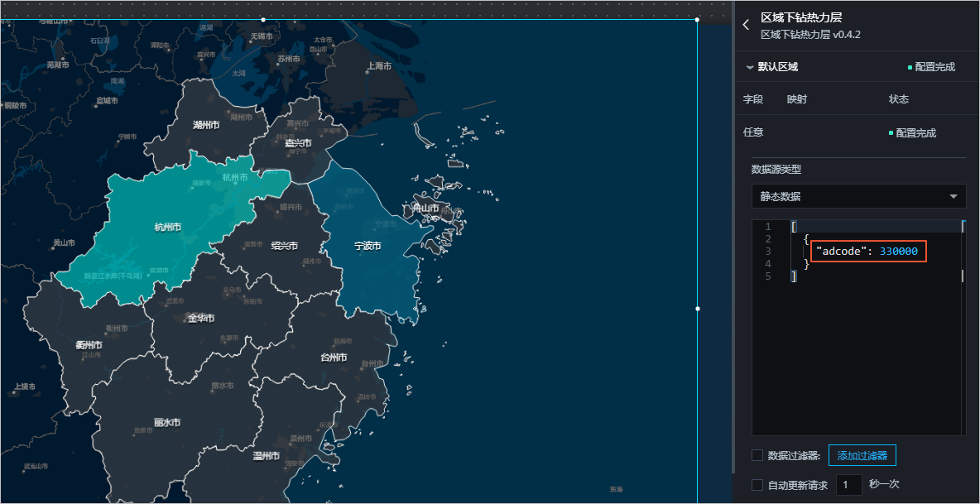Enable the 数据过滤器 checkbox
The height and width of the screenshot is (504, 980).
[757, 455]
